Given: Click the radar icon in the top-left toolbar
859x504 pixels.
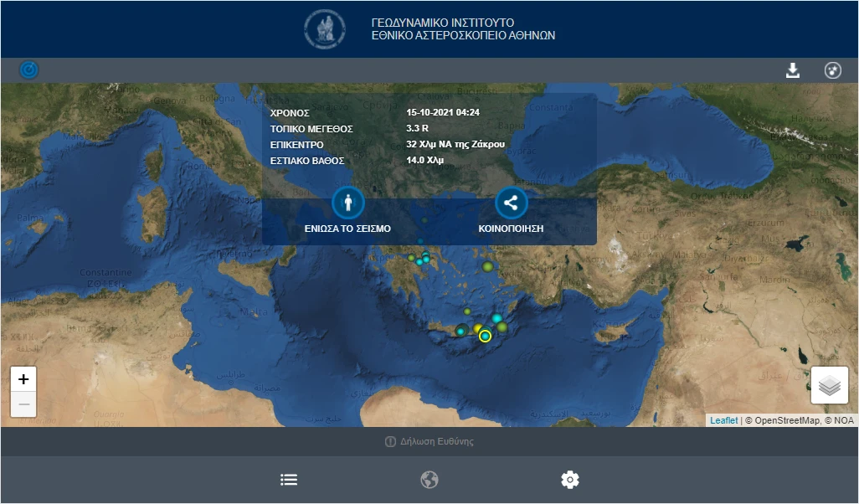Looking at the screenshot, I should click(29, 70).
